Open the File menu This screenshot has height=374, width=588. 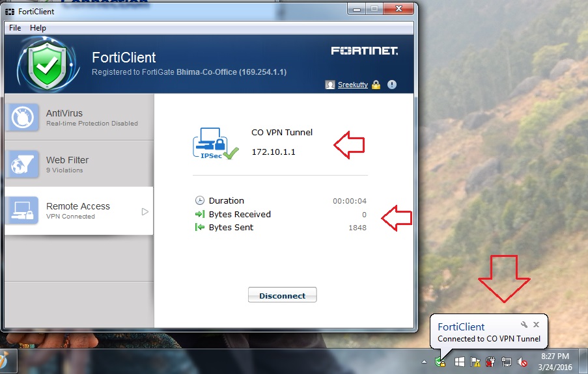click(x=15, y=28)
